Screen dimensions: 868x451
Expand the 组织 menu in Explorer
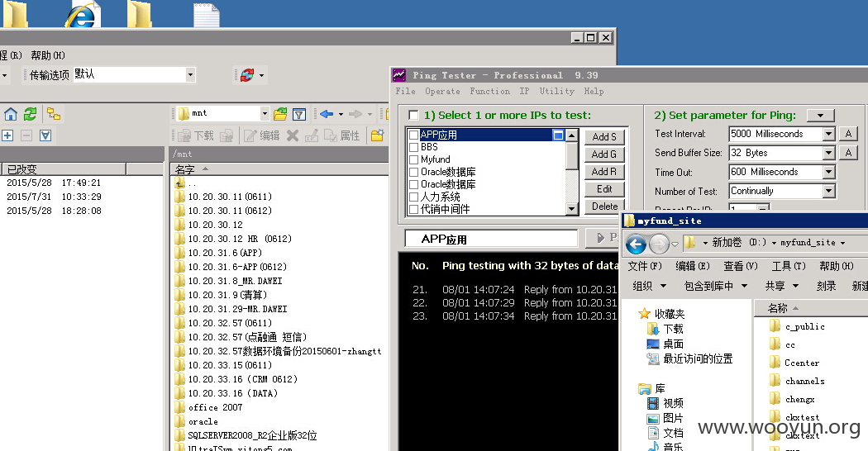click(x=650, y=286)
